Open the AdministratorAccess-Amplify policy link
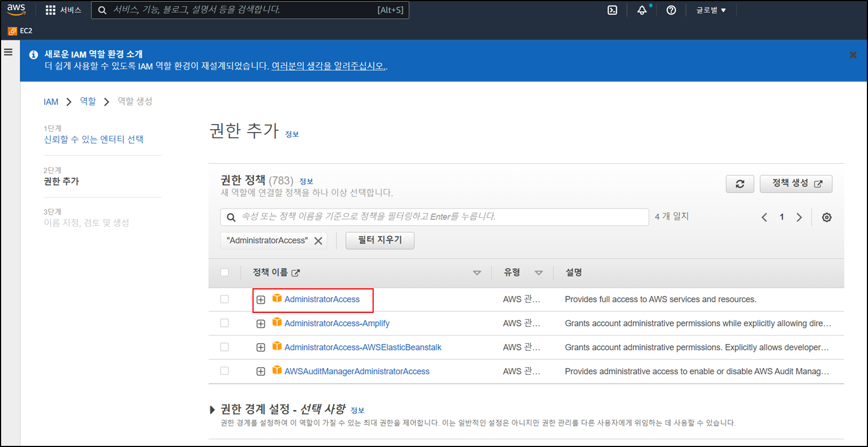 click(337, 324)
